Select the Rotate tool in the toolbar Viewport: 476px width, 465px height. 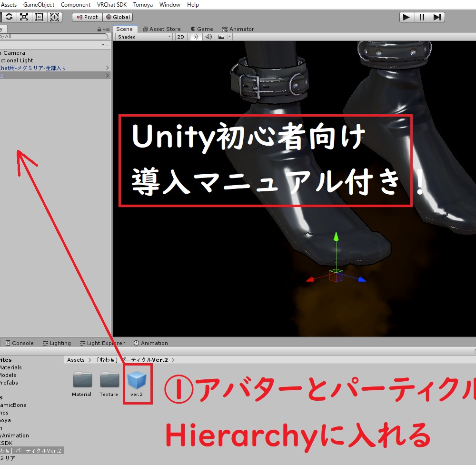(9, 17)
